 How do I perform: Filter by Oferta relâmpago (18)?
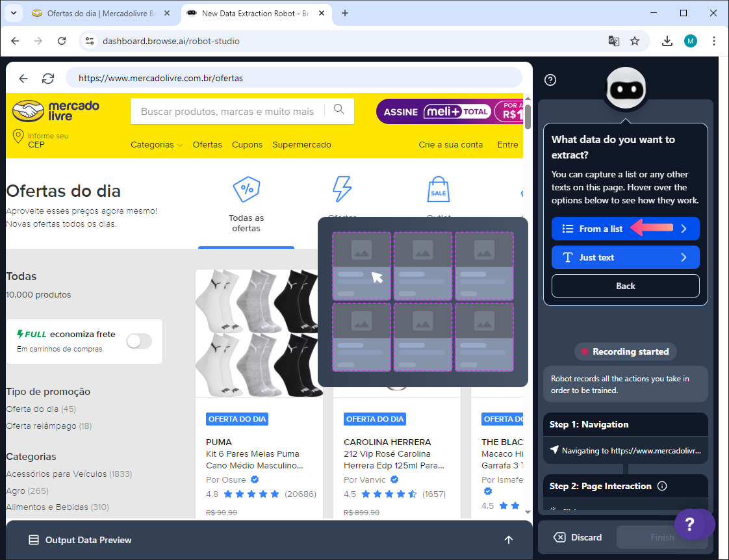49,426
